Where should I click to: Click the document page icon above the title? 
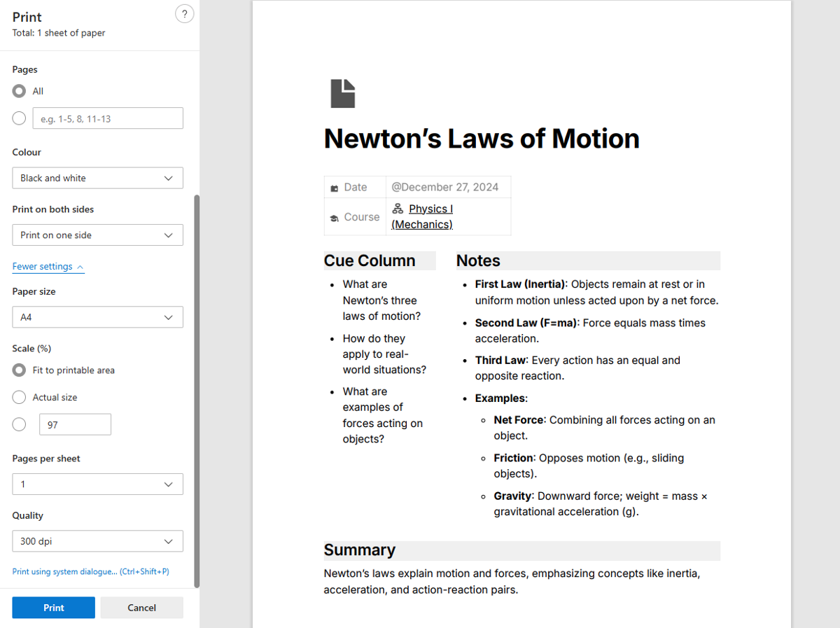[342, 93]
